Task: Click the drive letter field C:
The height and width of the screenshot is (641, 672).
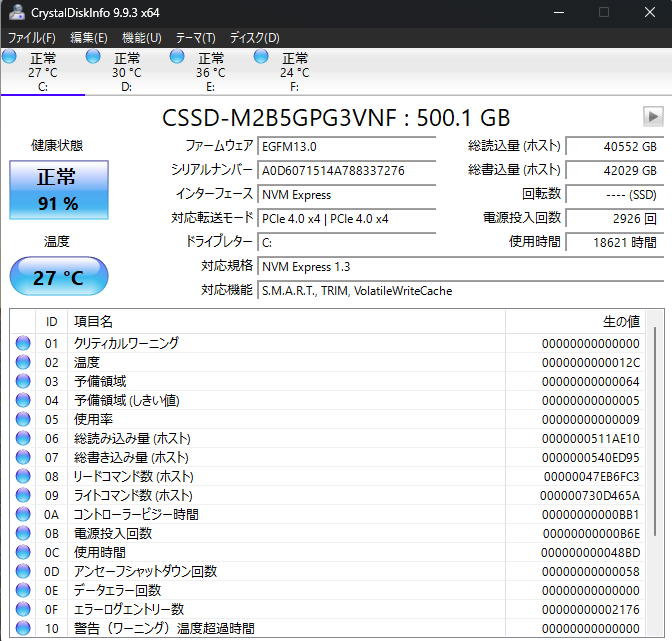Action: coord(347,243)
